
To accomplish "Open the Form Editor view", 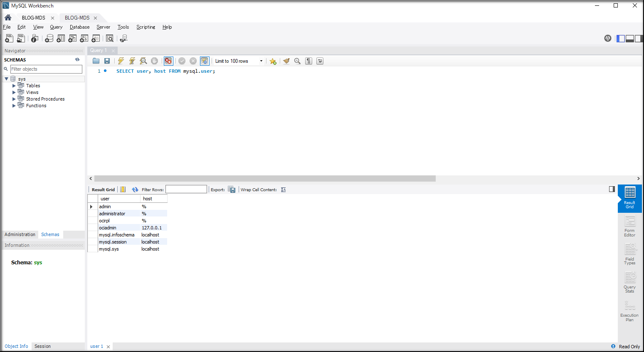I will click(630, 226).
